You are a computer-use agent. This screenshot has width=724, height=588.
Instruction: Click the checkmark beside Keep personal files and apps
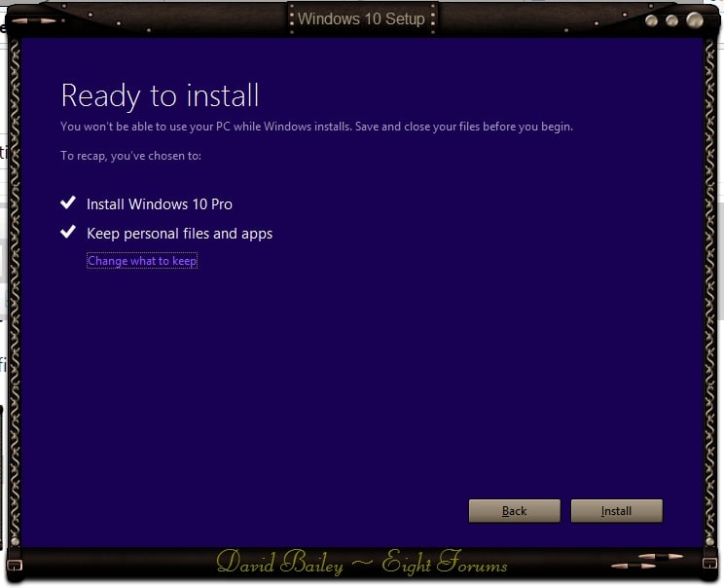[x=68, y=232]
